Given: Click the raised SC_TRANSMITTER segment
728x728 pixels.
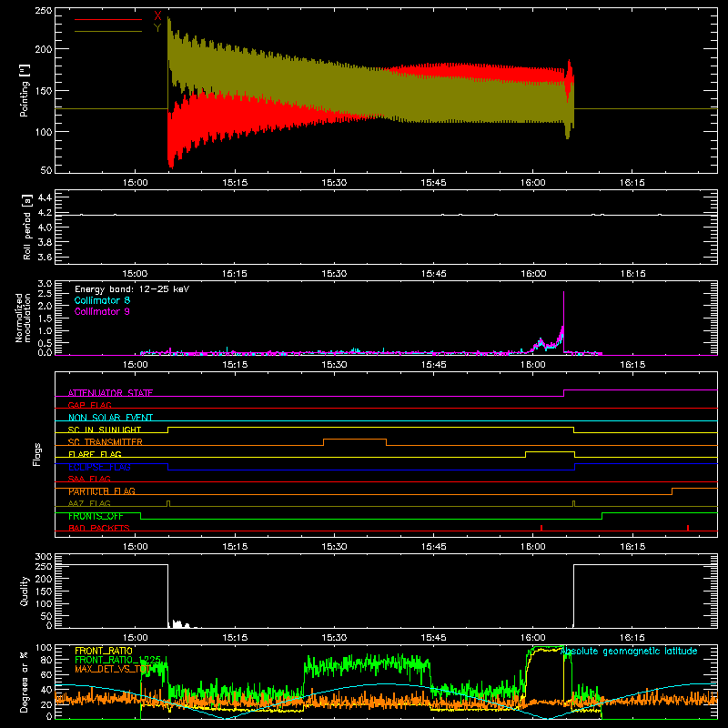Looking at the screenshot, I should 355,440.
